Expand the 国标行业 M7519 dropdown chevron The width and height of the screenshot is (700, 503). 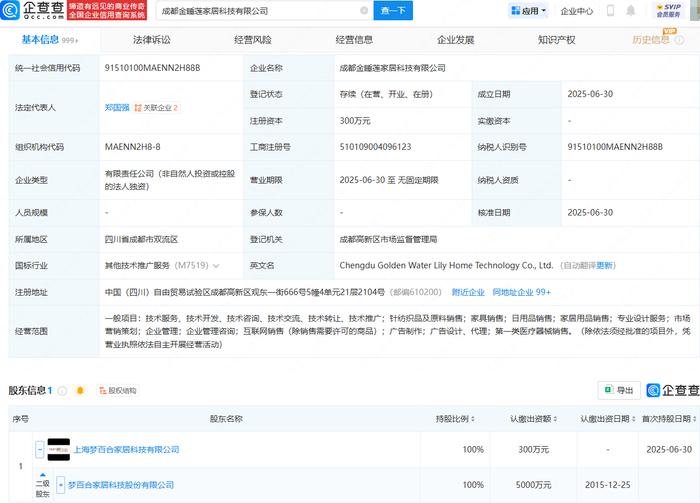coord(217,266)
